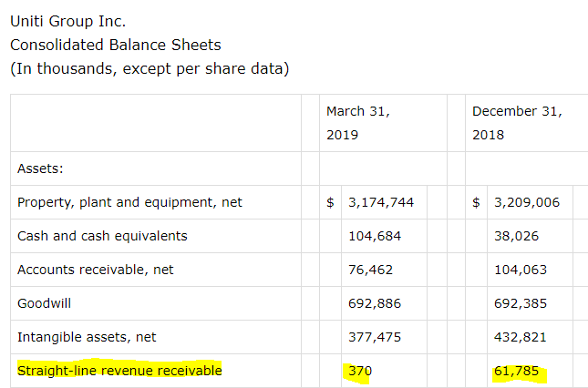Select the 692,886 goodwill value
The height and width of the screenshot is (388, 588).
tap(375, 303)
